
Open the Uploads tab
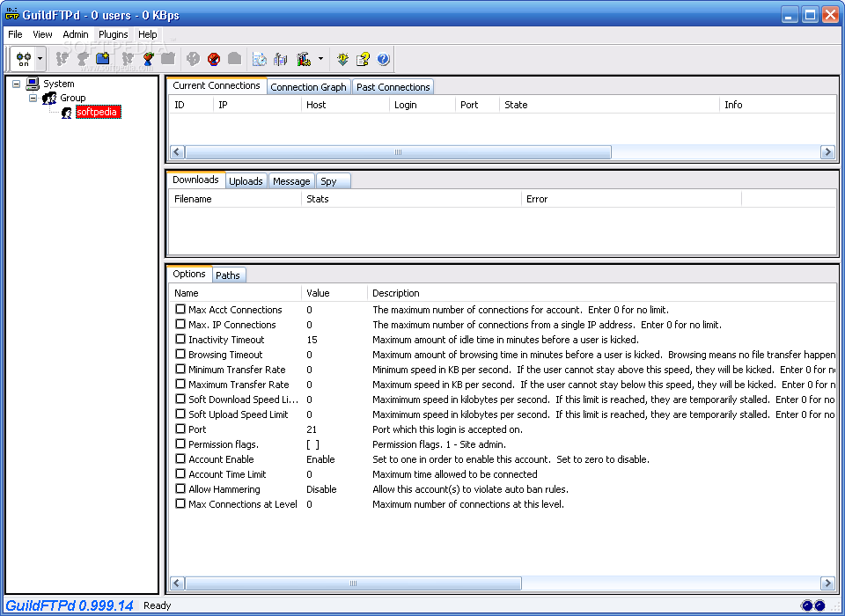(246, 181)
